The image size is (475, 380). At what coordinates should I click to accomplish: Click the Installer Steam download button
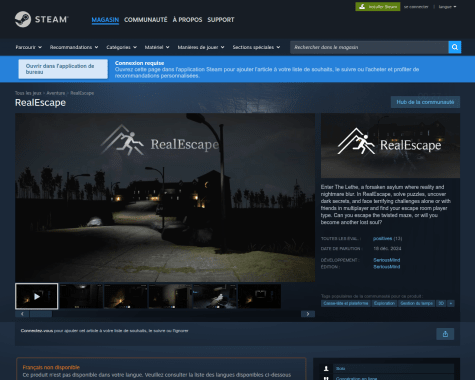pos(378,7)
